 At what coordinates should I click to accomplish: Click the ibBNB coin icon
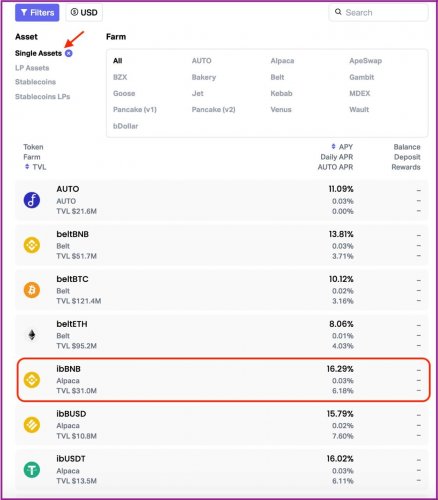tap(32, 380)
